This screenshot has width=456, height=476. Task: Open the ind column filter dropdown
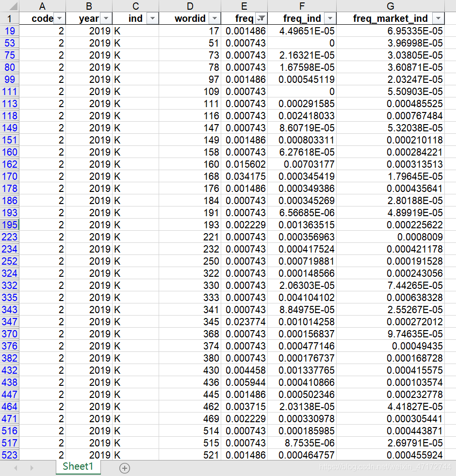152,18
